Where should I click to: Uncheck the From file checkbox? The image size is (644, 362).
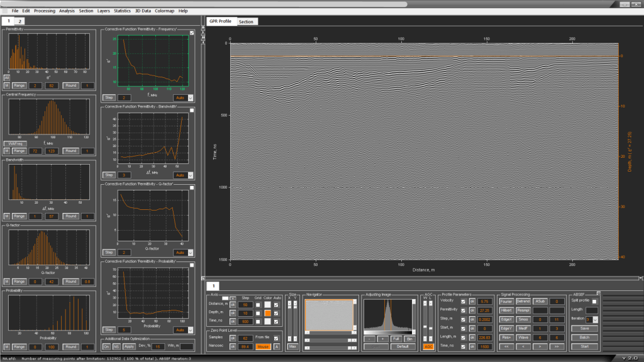tap(276, 338)
